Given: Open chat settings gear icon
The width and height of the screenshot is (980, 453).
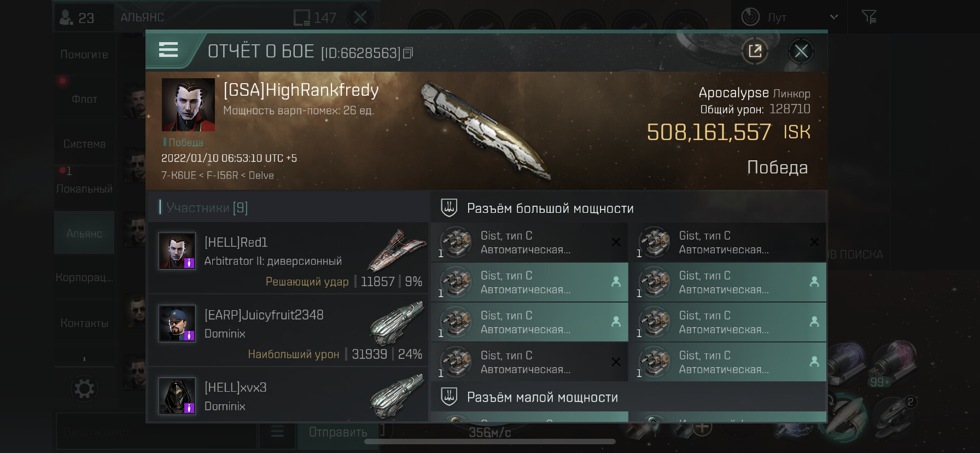Looking at the screenshot, I should [x=84, y=389].
